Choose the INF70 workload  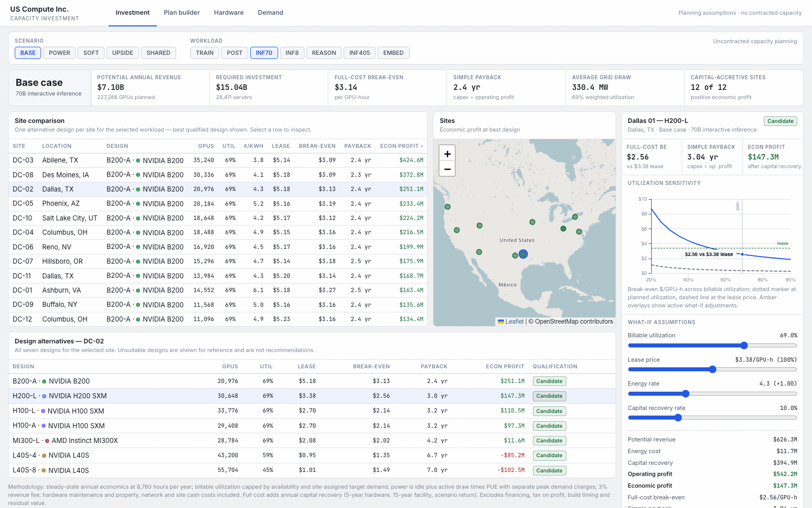tap(264, 53)
